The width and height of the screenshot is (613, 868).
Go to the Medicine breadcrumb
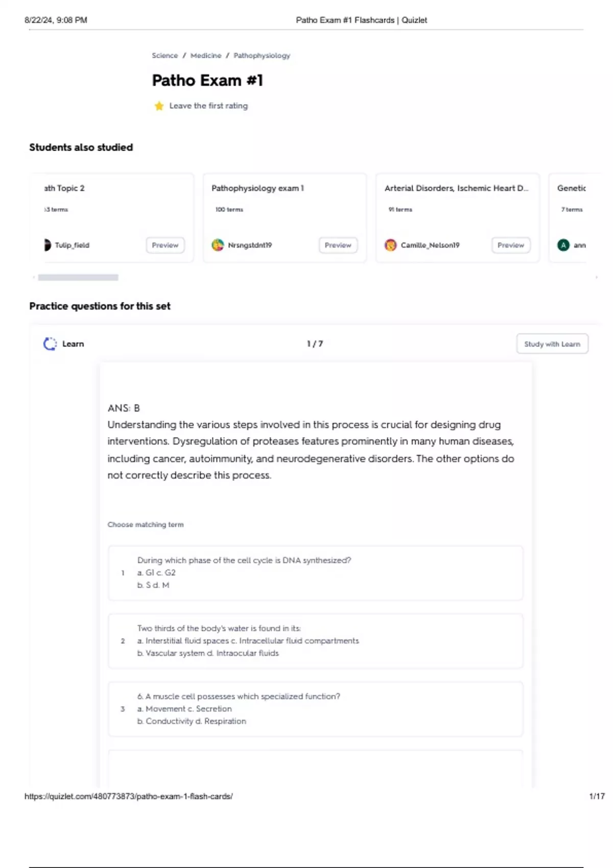click(206, 56)
